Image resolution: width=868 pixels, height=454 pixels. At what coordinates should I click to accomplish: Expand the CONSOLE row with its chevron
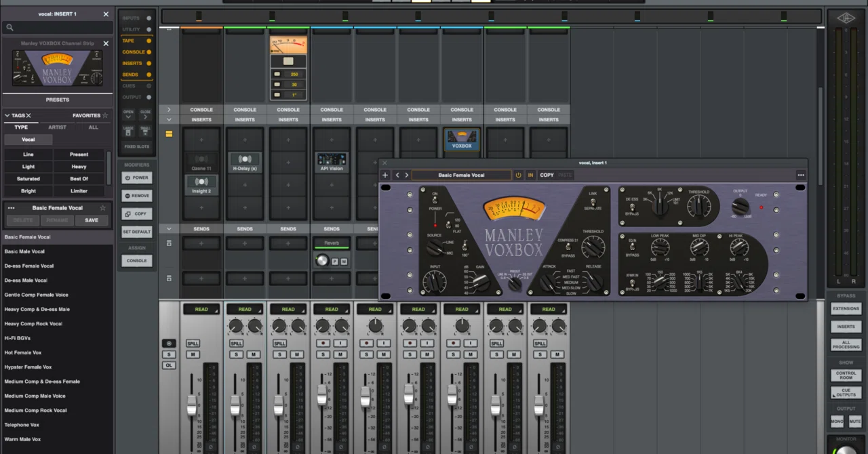[x=169, y=109]
